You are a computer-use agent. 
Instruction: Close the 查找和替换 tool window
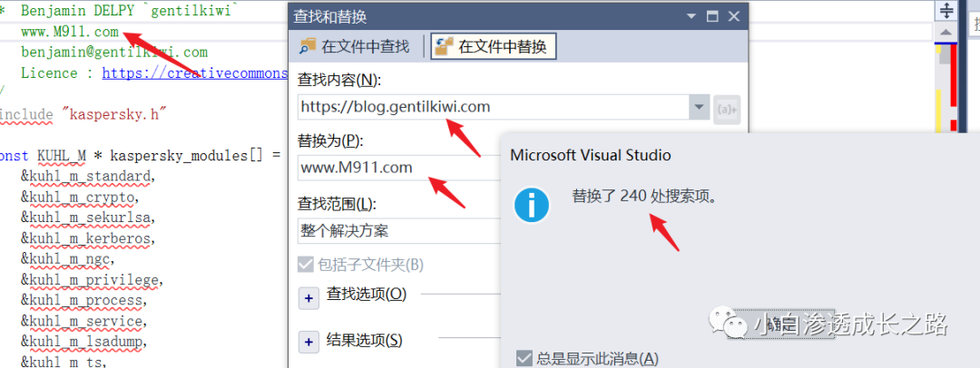[733, 16]
